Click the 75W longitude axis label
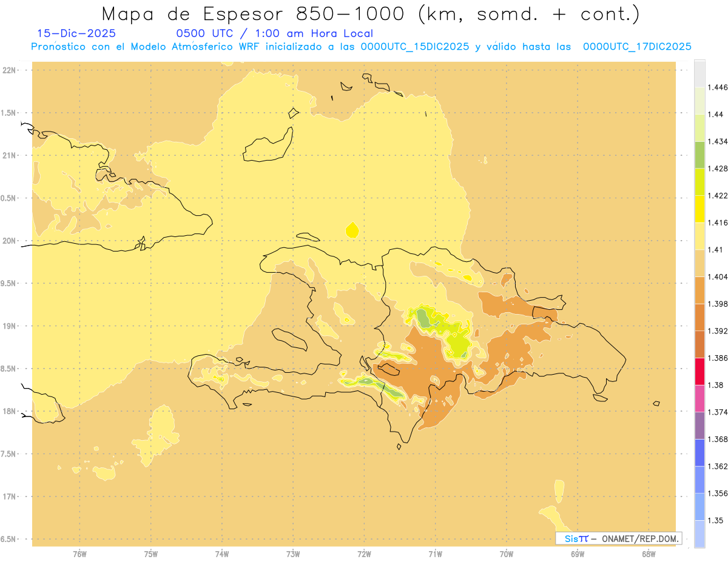Viewport: 728px width, 562px height. [151, 554]
